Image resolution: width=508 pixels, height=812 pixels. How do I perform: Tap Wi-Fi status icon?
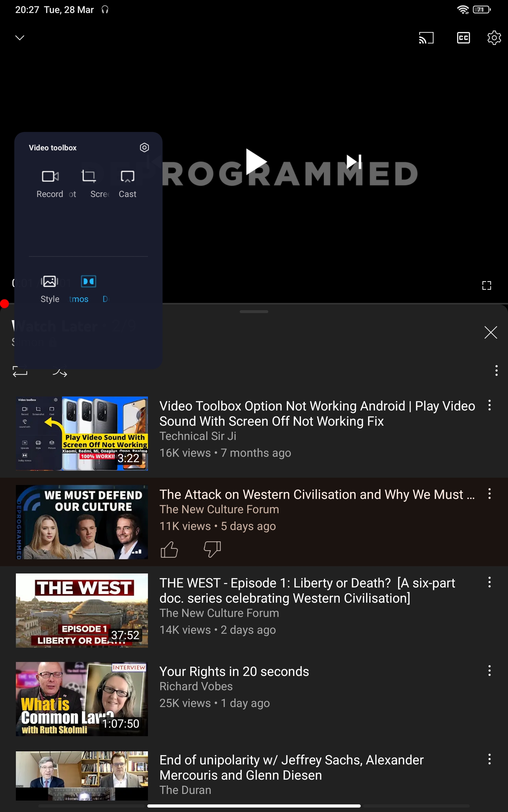tap(463, 10)
